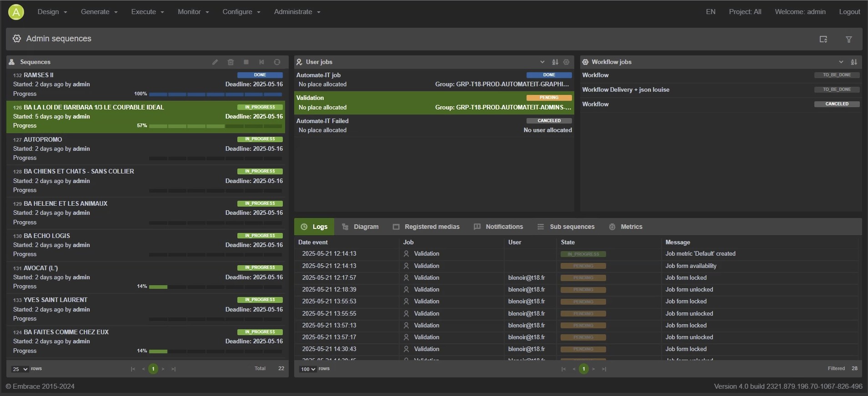Viewport: 868px width, 396px height.
Task: Switch to the Registered medias tab
Action: click(x=426, y=227)
